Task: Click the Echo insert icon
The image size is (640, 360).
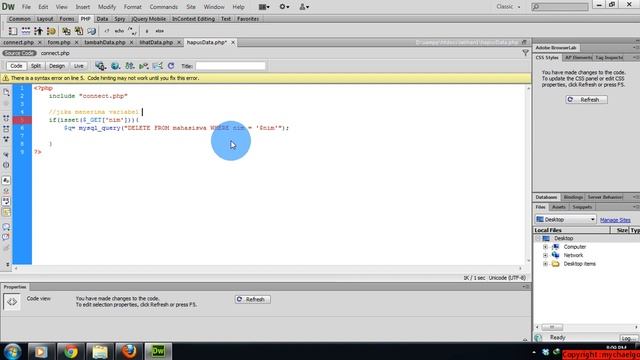Action: [119, 31]
